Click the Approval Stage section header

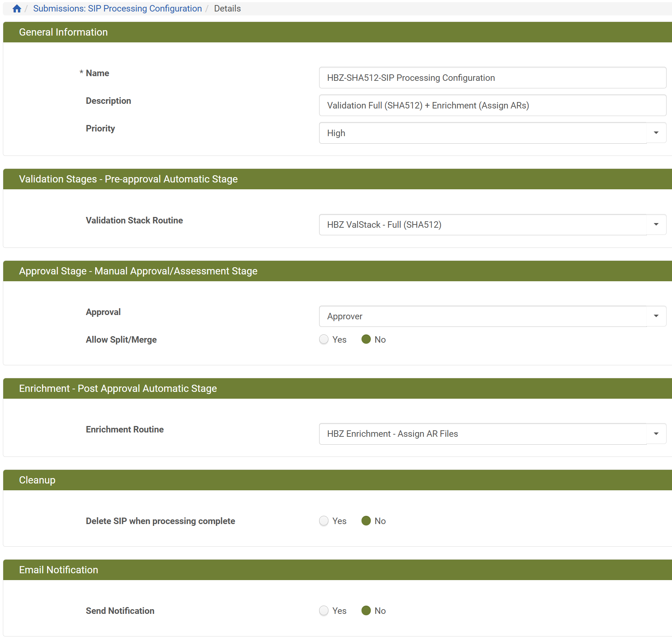pyautogui.click(x=138, y=271)
